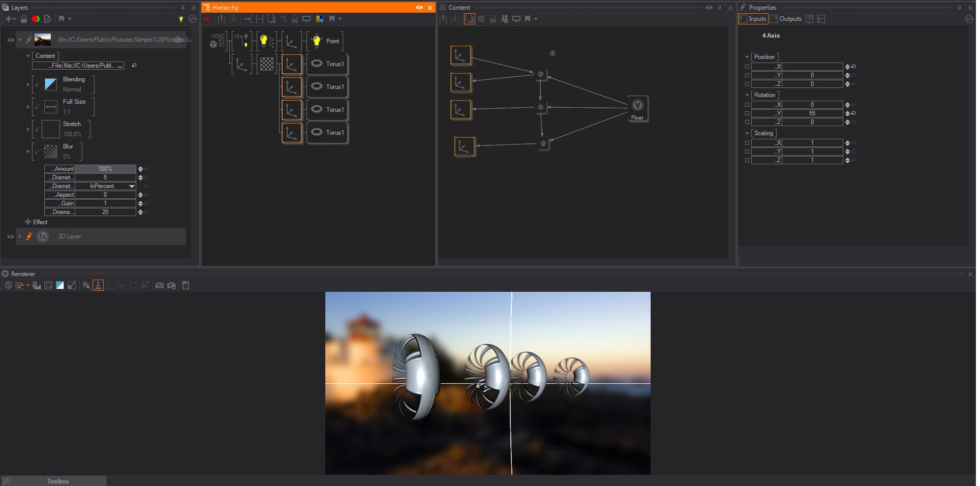The width and height of the screenshot is (980, 486).
Task: Click the lightbulb icon in the Layers toolbar
Action: tap(181, 19)
